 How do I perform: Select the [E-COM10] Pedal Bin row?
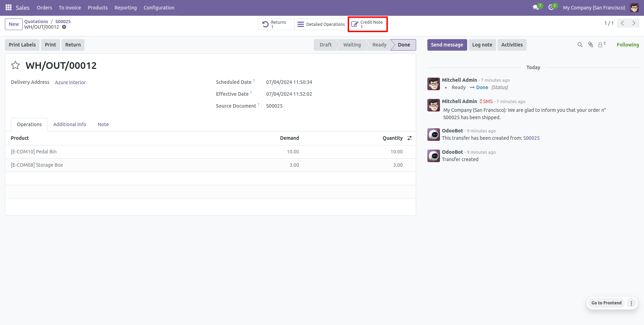(x=210, y=152)
